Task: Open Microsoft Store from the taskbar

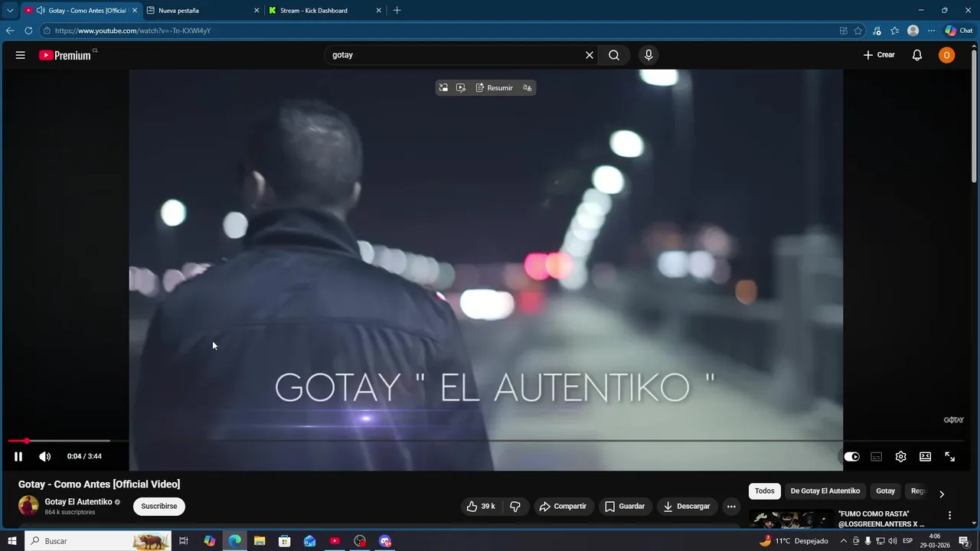Action: (x=285, y=541)
